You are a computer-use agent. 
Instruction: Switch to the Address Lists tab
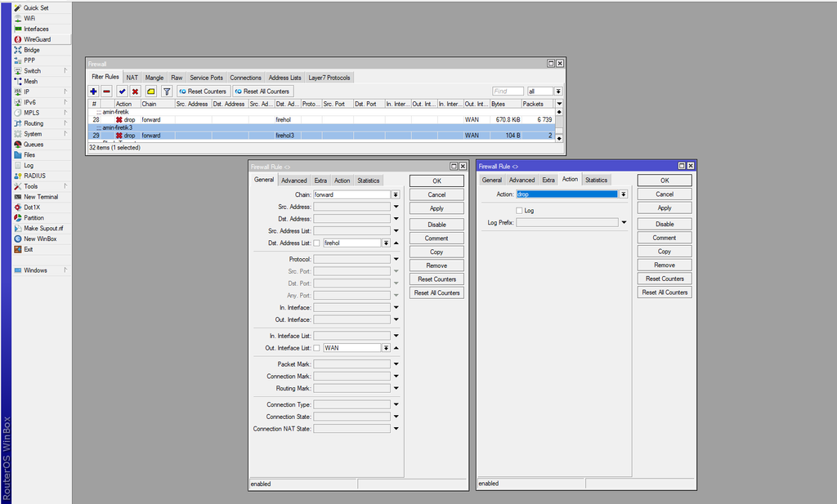point(284,78)
